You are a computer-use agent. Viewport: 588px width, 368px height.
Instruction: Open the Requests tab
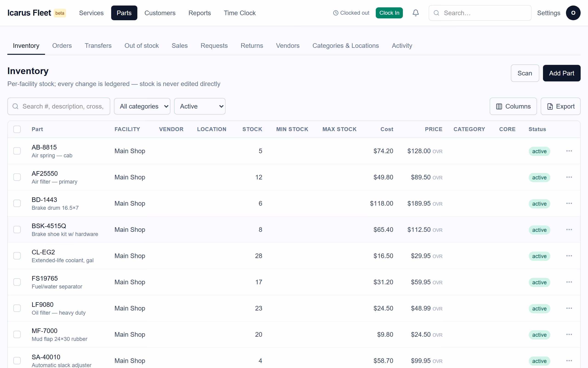point(214,46)
